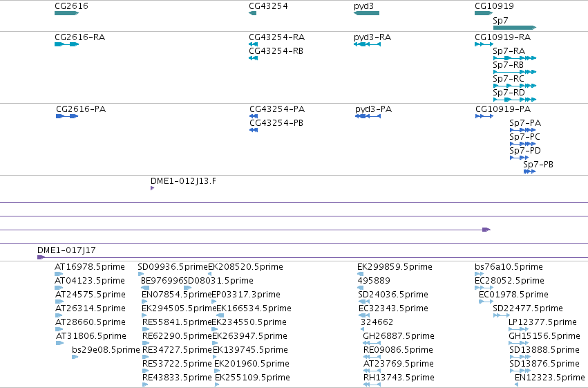The width and height of the screenshot is (588, 388).
Task: Select the EK255109.5prime EST label
Action: pyautogui.click(x=253, y=378)
